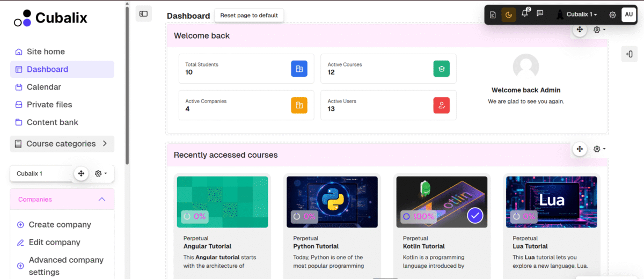Screen dimensions: 644x279
Task: Click the blue Total Students icon
Action: point(299,69)
